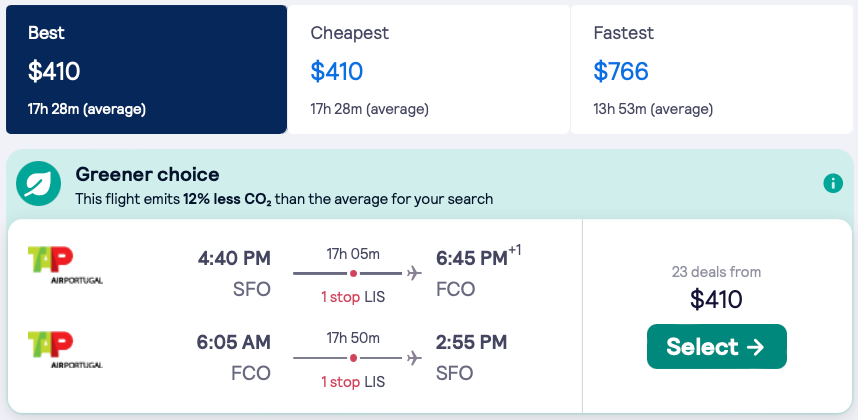Click the outbound '1 stop LIS' text
This screenshot has width=858, height=420.
point(353,297)
